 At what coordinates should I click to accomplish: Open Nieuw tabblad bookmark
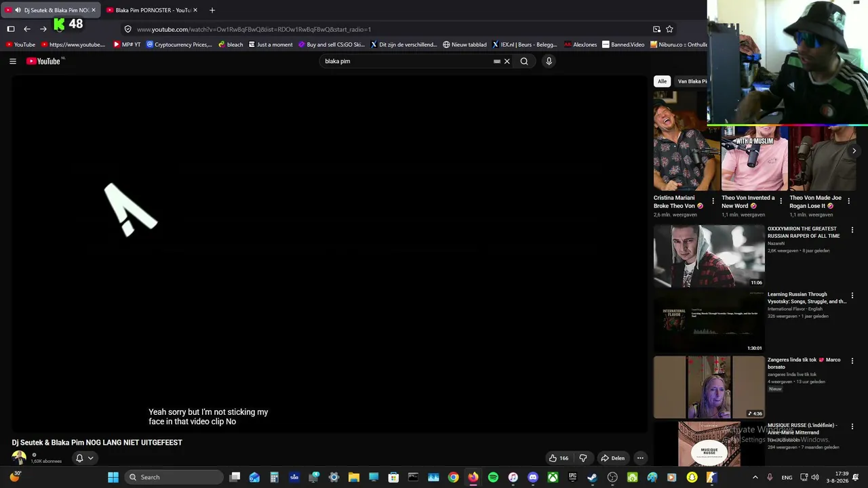(465, 45)
